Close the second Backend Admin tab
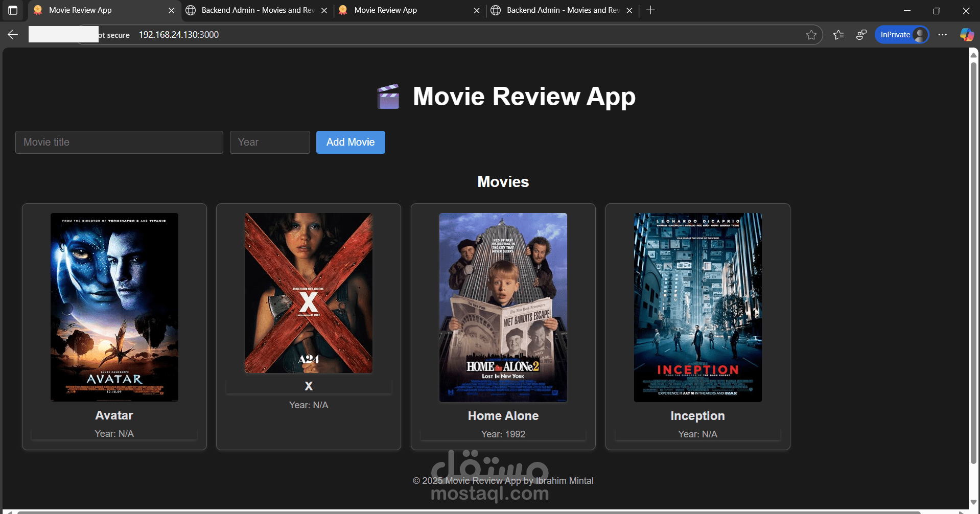Screen dimensions: 980x514 tap(629, 10)
